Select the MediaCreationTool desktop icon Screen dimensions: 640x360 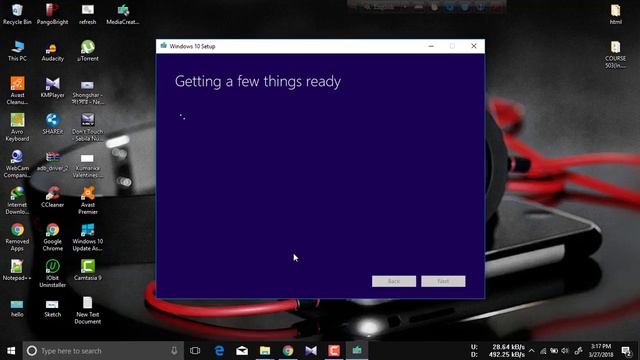click(123, 14)
